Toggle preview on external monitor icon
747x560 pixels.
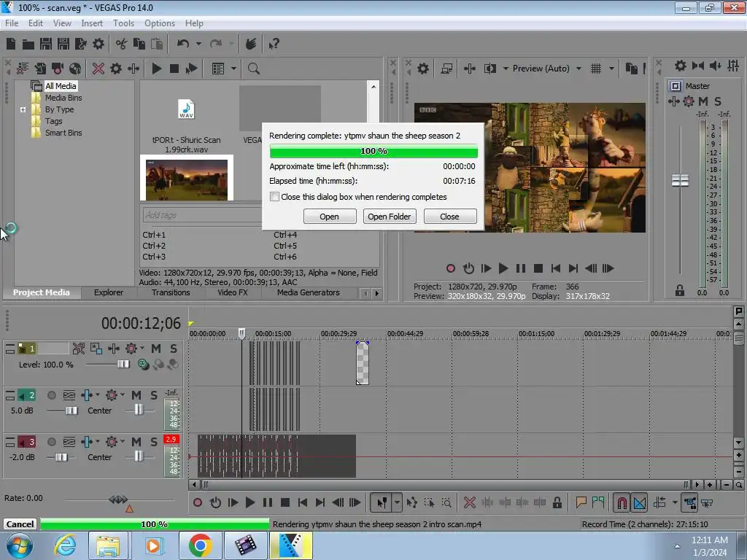446,69
